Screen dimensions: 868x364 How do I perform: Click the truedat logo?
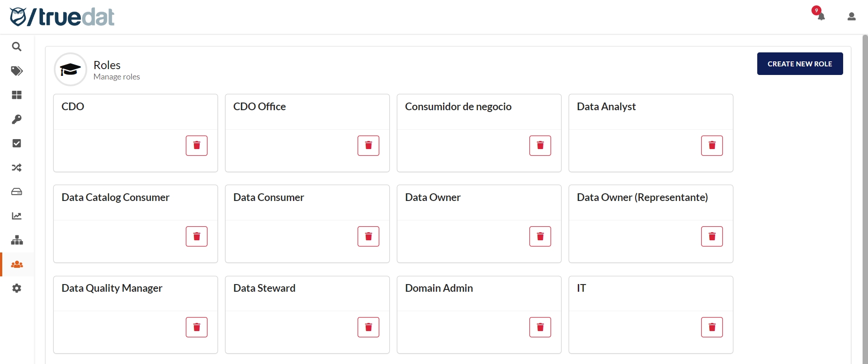pyautogui.click(x=62, y=17)
